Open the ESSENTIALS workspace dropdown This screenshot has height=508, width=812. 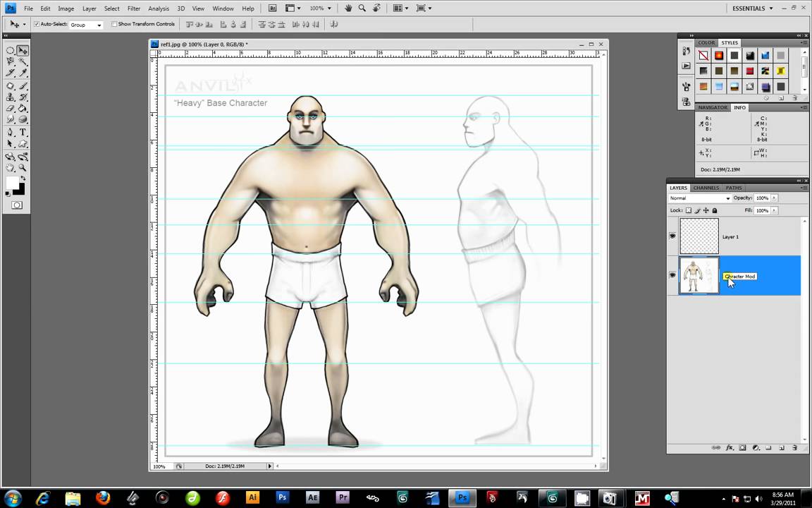[x=753, y=8]
